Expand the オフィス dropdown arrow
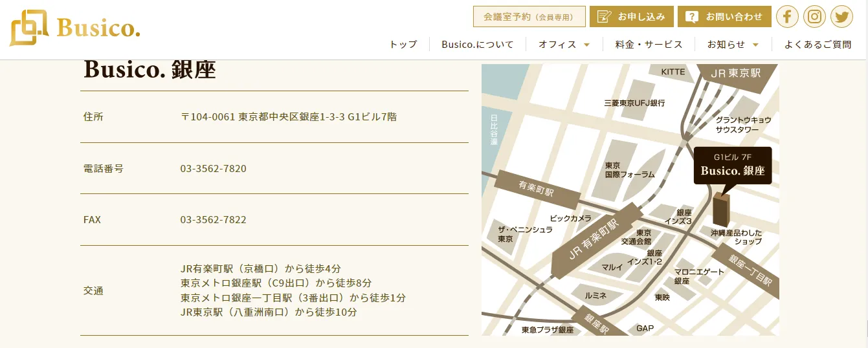Screen dimensions: 868x348 tap(586, 45)
